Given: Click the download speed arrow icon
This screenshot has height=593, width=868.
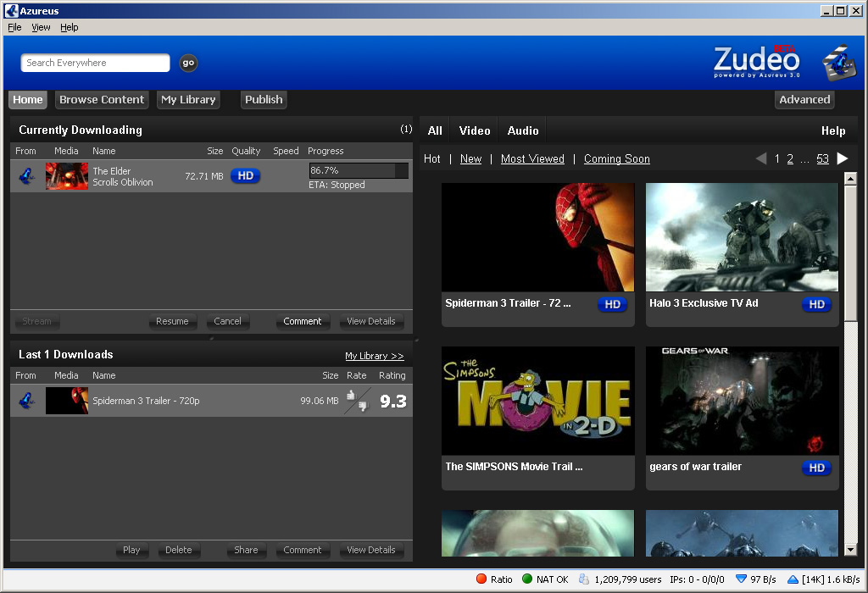Looking at the screenshot, I should 741,579.
